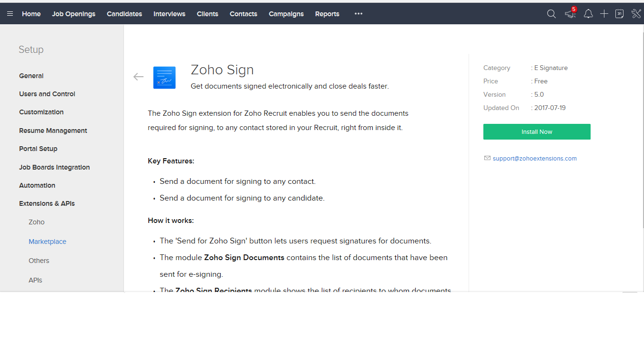
Task: Open the setup tools icon
Action: click(x=636, y=14)
